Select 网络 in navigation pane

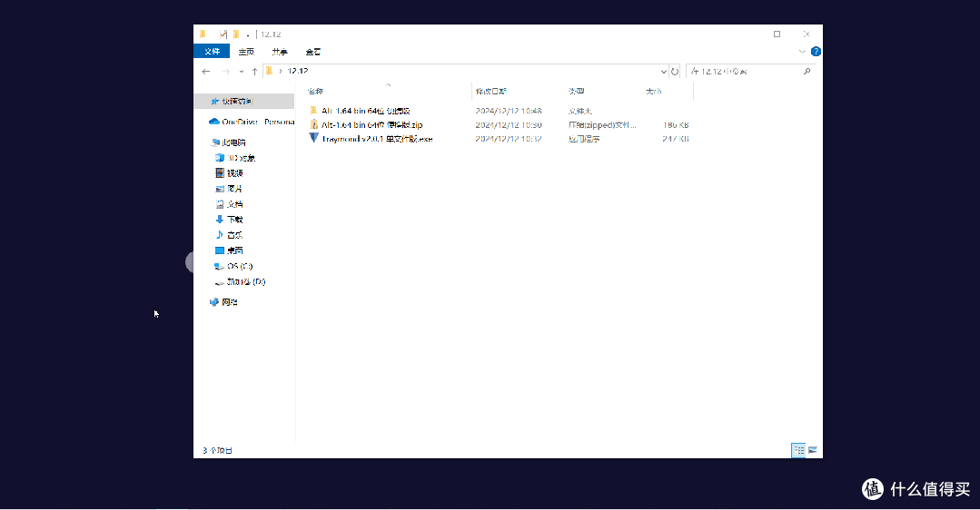[x=223, y=302]
